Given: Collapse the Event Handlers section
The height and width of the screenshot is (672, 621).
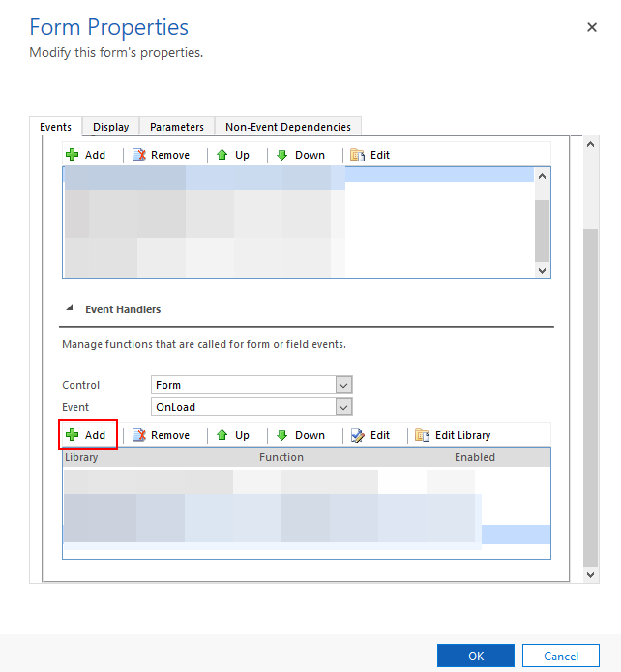Looking at the screenshot, I should coord(69,309).
